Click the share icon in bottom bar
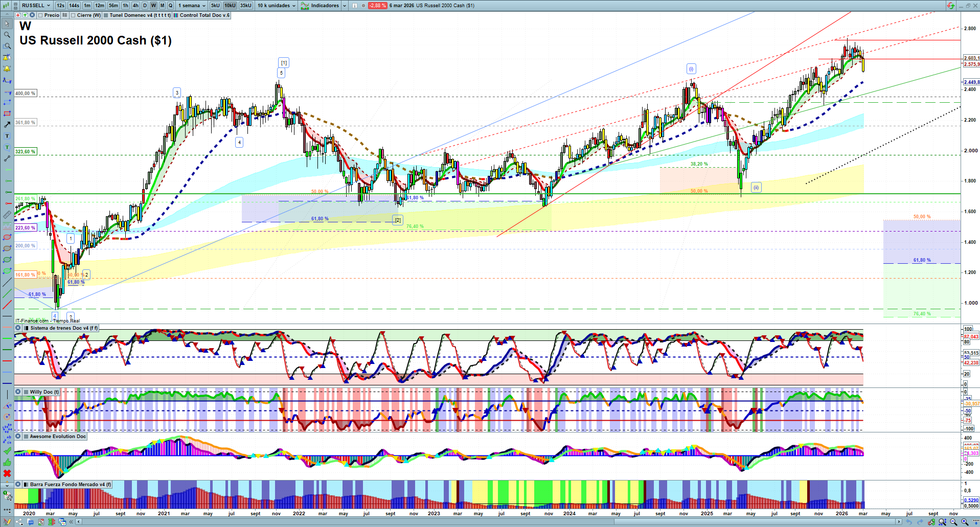 (19, 522)
